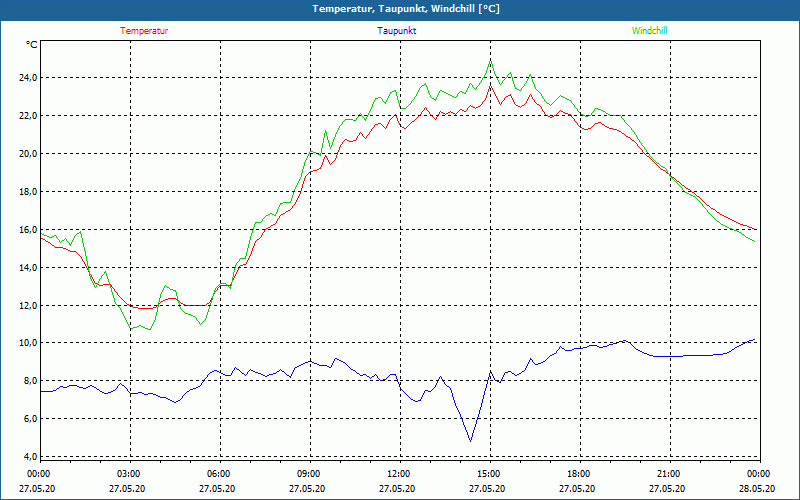Click the dew point minimum dip near 14:20
Viewport: 800px width, 500px height.
point(470,441)
